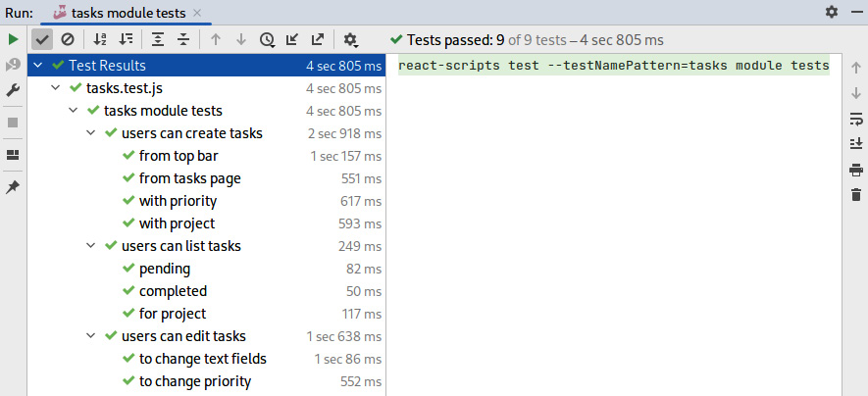Select users can list tasks row

coord(207,246)
